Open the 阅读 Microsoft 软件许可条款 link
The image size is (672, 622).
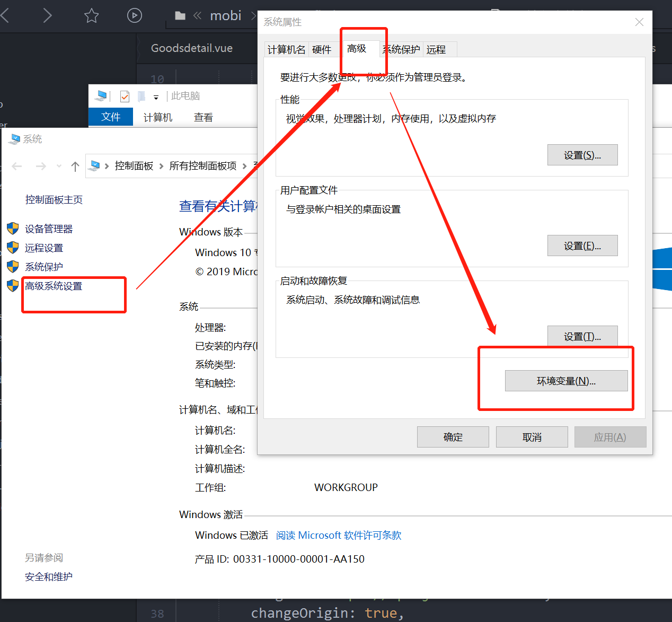[x=338, y=535]
